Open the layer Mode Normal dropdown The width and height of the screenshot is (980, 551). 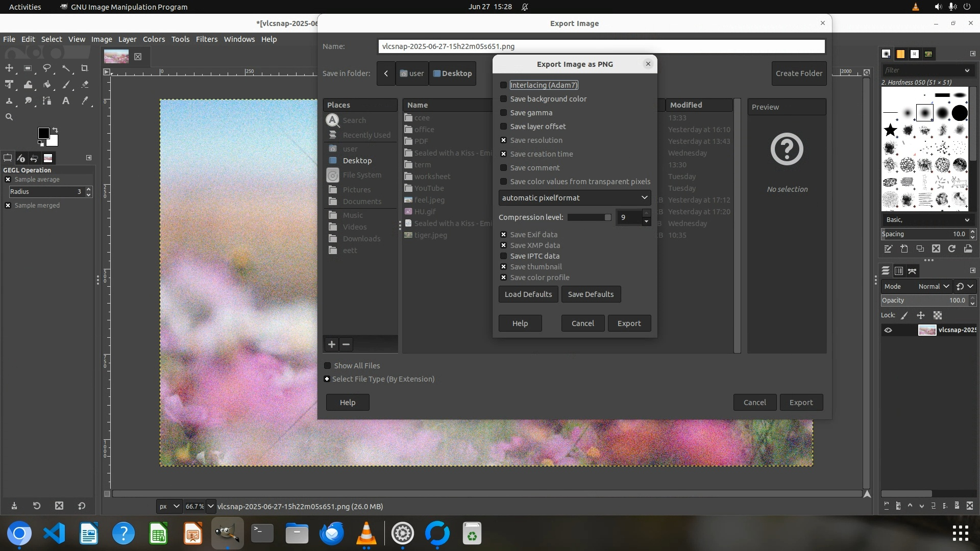pyautogui.click(x=933, y=287)
